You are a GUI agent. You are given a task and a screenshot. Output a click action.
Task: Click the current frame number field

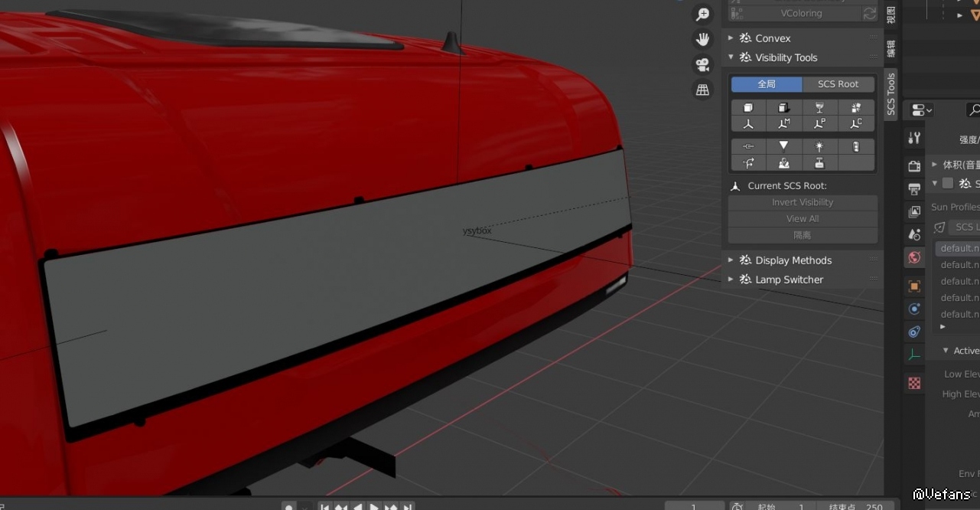pyautogui.click(x=694, y=506)
